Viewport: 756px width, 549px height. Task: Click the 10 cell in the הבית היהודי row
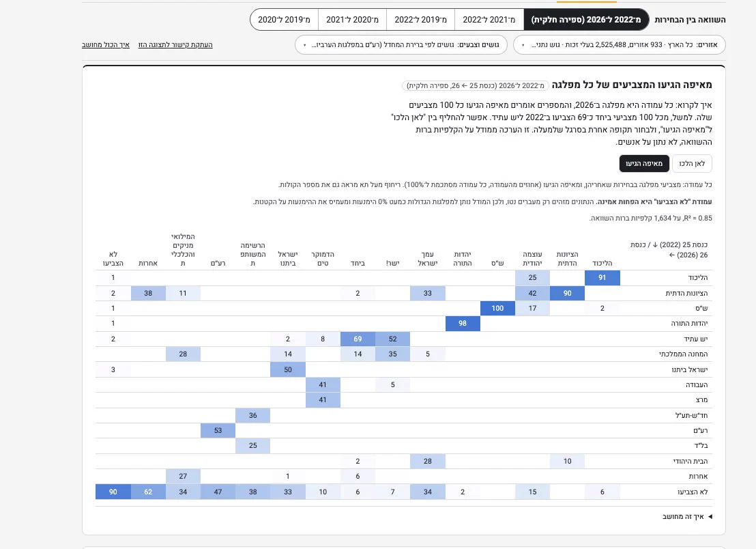[x=567, y=461]
